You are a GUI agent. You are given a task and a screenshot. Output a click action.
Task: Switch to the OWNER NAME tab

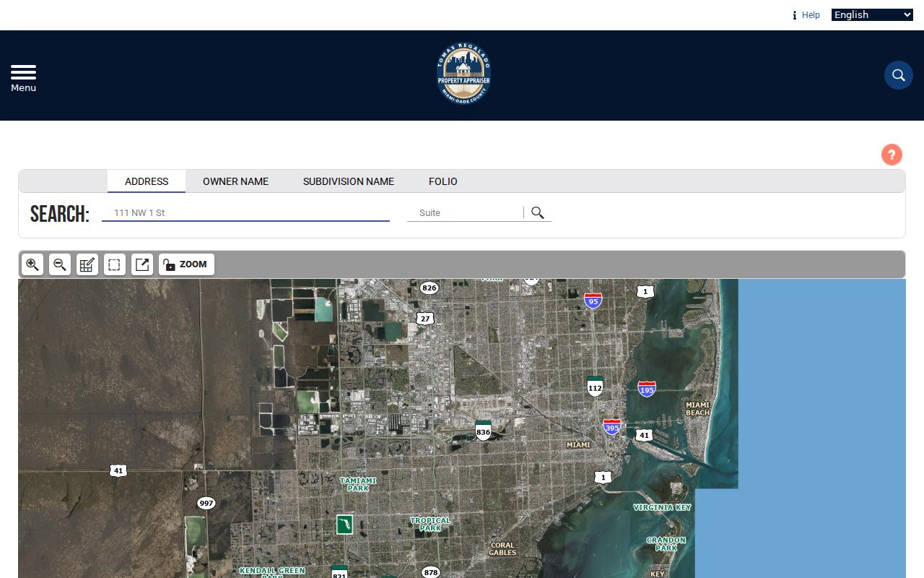coord(235,181)
